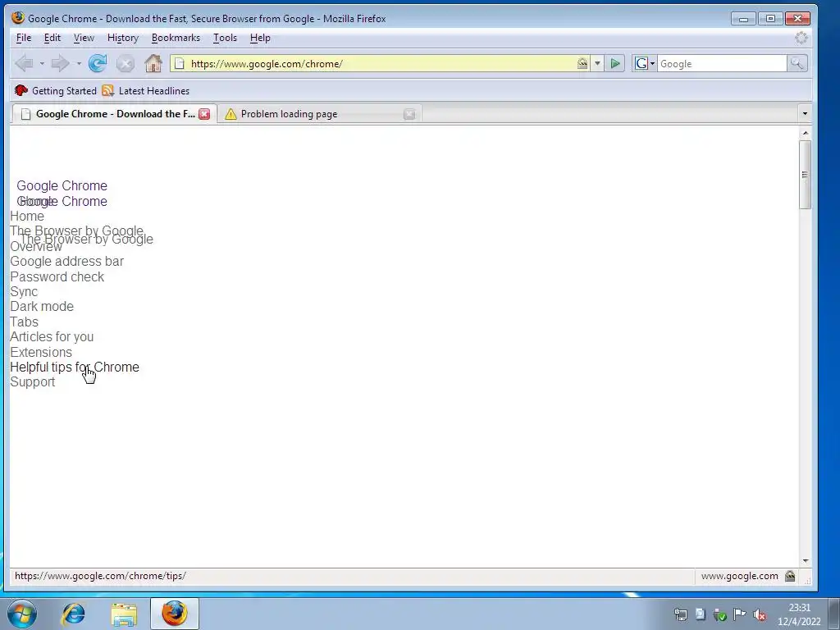
Task: Click the warning icon on second tab
Action: pyautogui.click(x=231, y=114)
